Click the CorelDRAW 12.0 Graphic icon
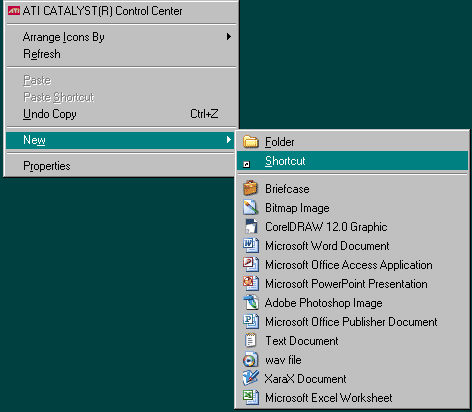The height and width of the screenshot is (412, 472). 251,226
